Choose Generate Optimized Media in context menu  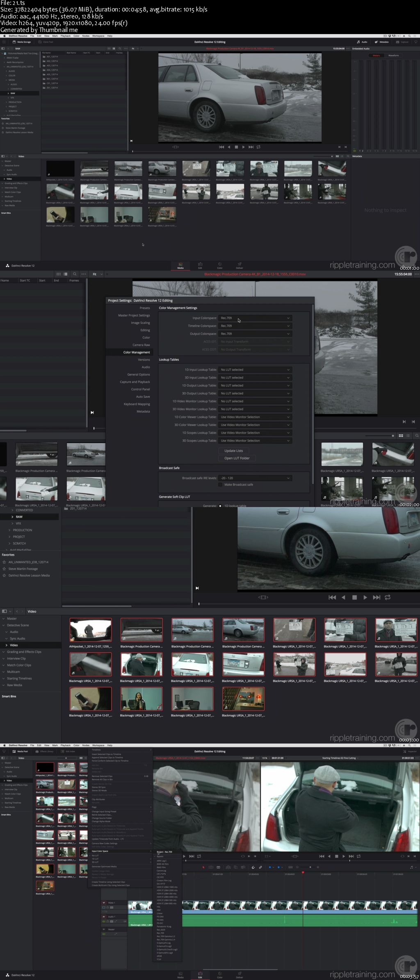pyautogui.click(x=104, y=867)
